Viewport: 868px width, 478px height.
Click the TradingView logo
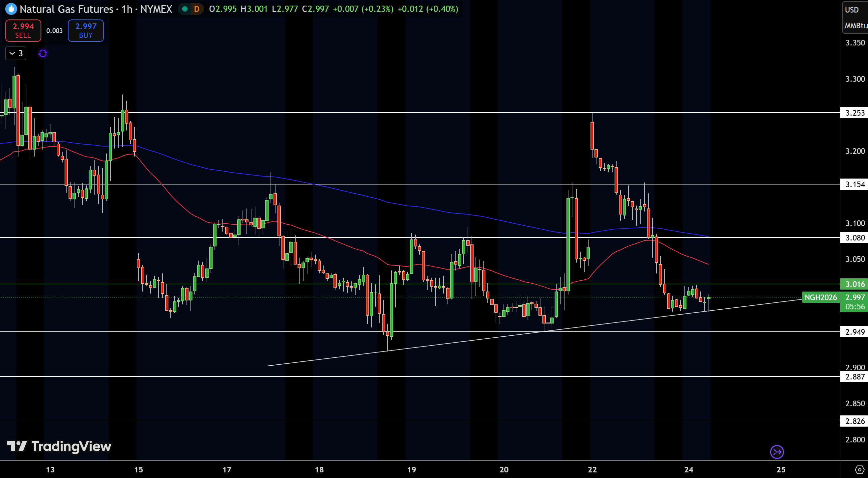point(59,446)
